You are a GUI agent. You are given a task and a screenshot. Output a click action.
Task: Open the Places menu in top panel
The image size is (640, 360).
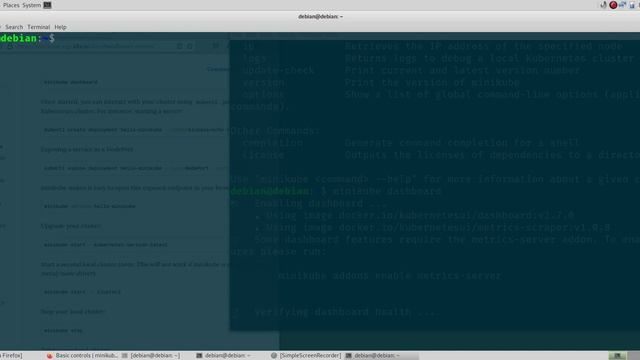coord(11,5)
